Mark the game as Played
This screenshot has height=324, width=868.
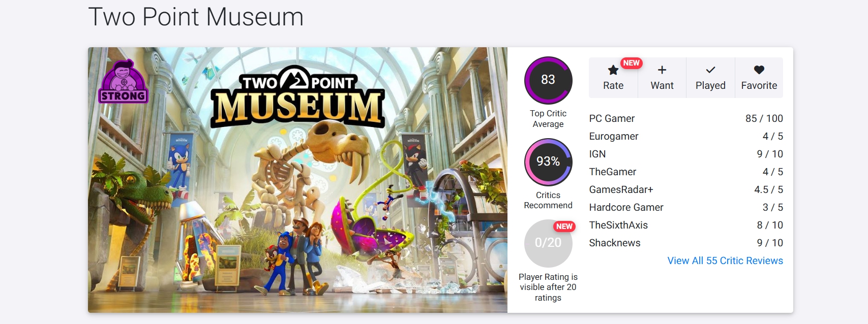pyautogui.click(x=710, y=77)
